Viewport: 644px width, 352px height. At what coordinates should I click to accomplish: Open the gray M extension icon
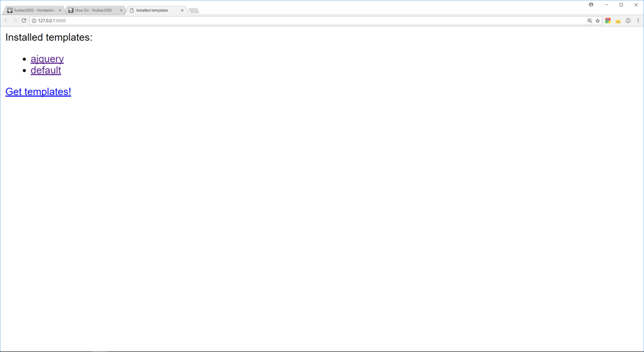[628, 21]
